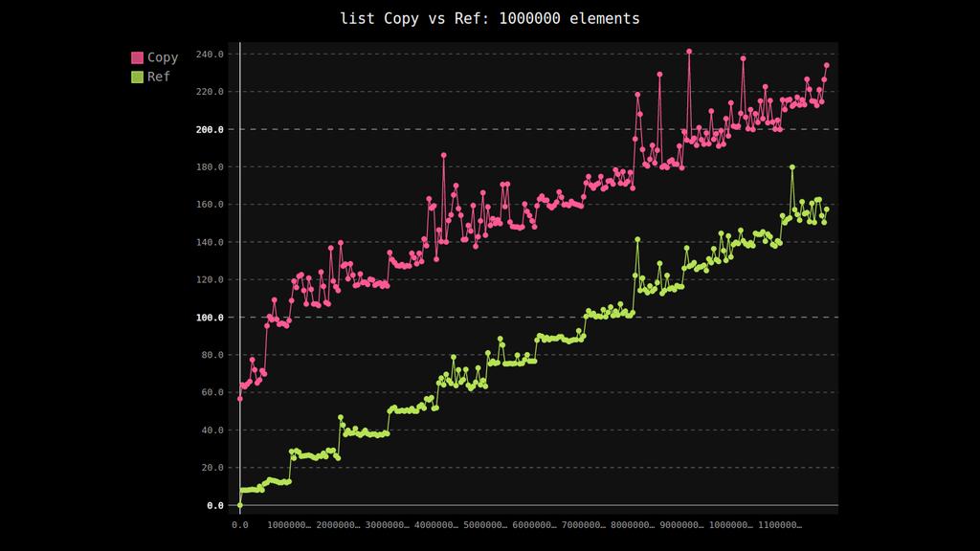Click the 40.0 y-axis label
This screenshot has width=980, height=551.
click(212, 430)
